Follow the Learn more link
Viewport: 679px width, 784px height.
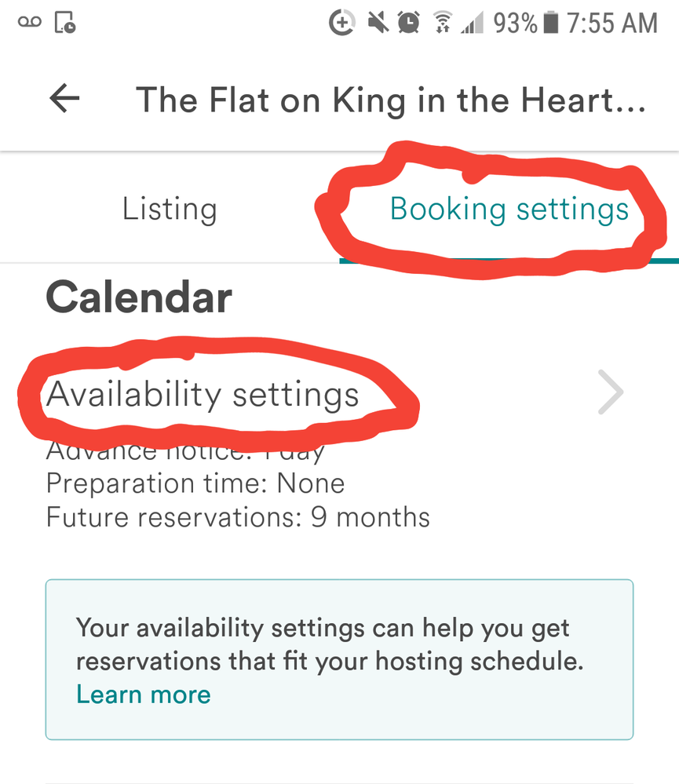click(144, 695)
